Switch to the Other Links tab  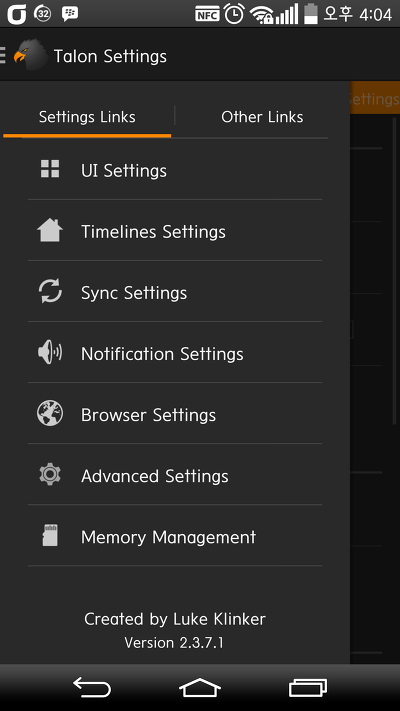(x=262, y=117)
